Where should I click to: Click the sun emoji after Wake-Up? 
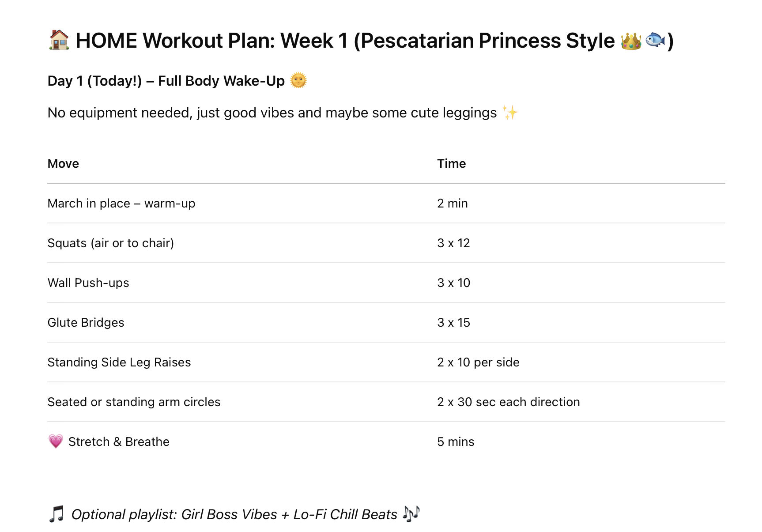pyautogui.click(x=298, y=81)
